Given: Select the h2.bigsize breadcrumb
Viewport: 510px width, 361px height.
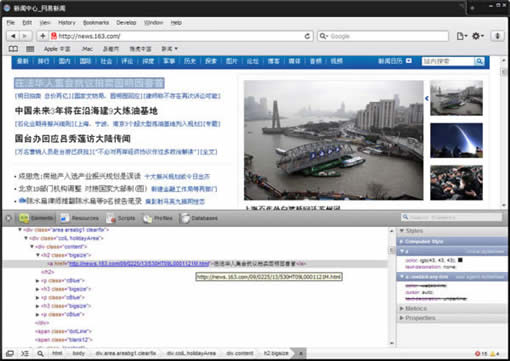Looking at the screenshot, I should coord(276,353).
